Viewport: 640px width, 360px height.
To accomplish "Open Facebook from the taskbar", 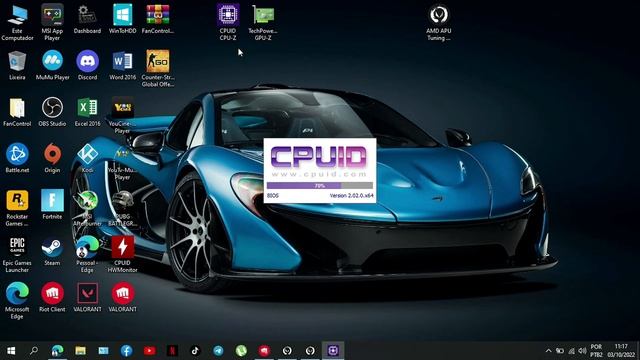I will pyautogui.click(x=127, y=351).
